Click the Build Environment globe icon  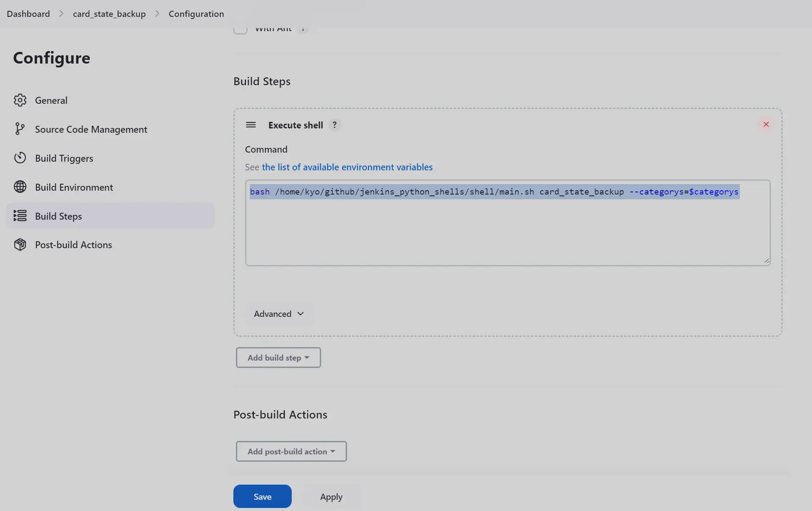pos(20,187)
